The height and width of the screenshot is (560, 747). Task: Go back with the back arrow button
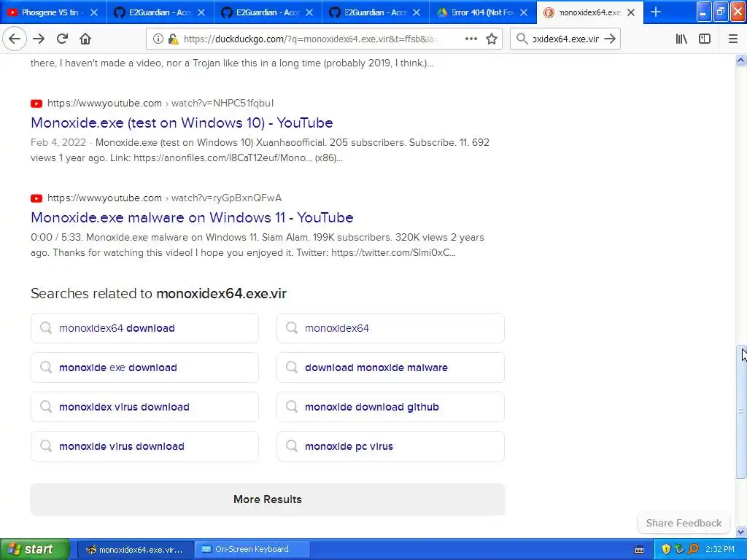click(15, 39)
